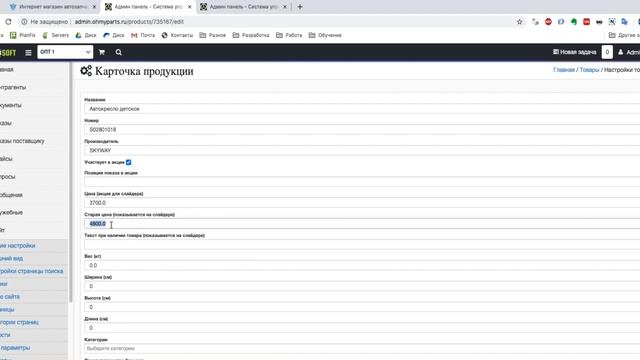
Task: Click the Ширина (см) input field
Action: pos(362,286)
